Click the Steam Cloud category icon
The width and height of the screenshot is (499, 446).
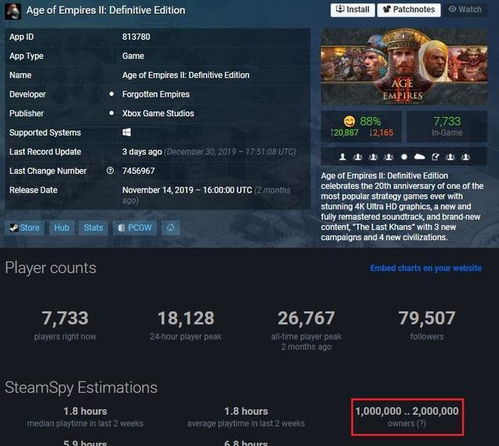pyautogui.click(x=419, y=157)
